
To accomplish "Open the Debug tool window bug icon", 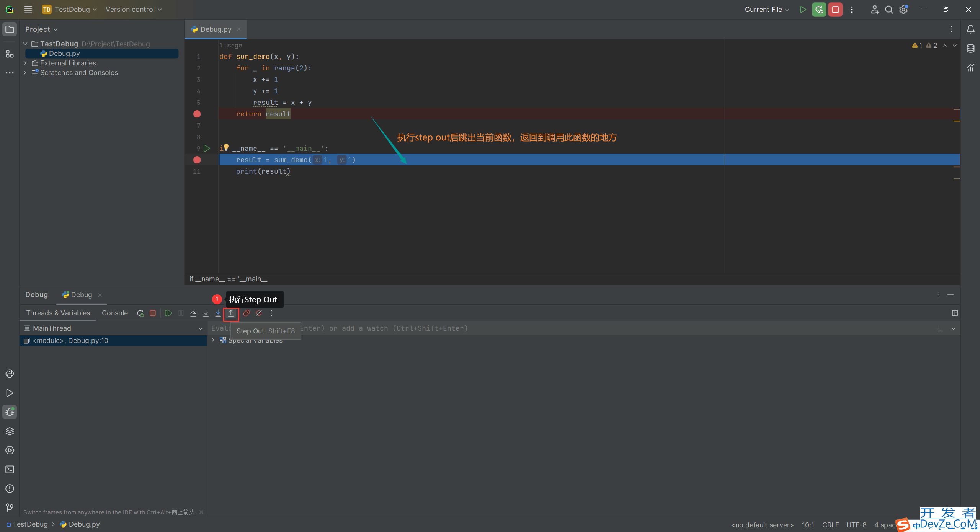I will (10, 412).
